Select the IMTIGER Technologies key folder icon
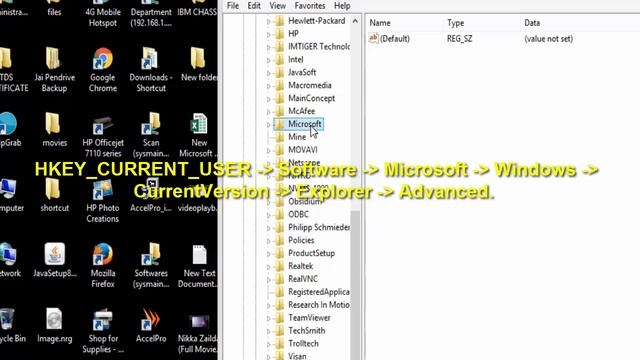Screen dimensions: 640x360 (280, 47)
